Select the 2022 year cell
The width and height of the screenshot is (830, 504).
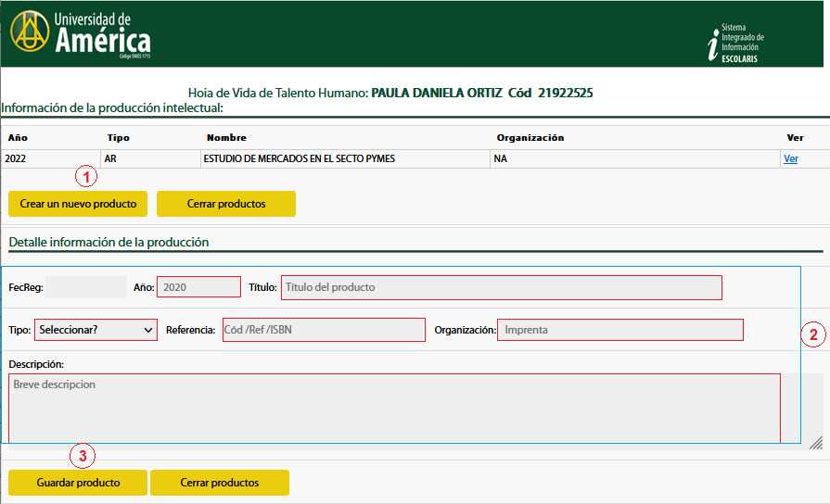coord(51,158)
